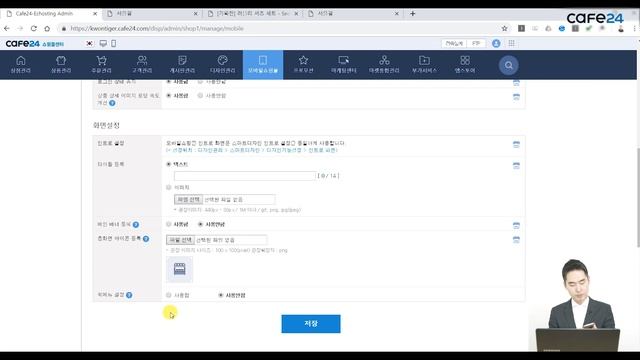Click the store icon in the 타이틀 등록 row

[516, 165]
